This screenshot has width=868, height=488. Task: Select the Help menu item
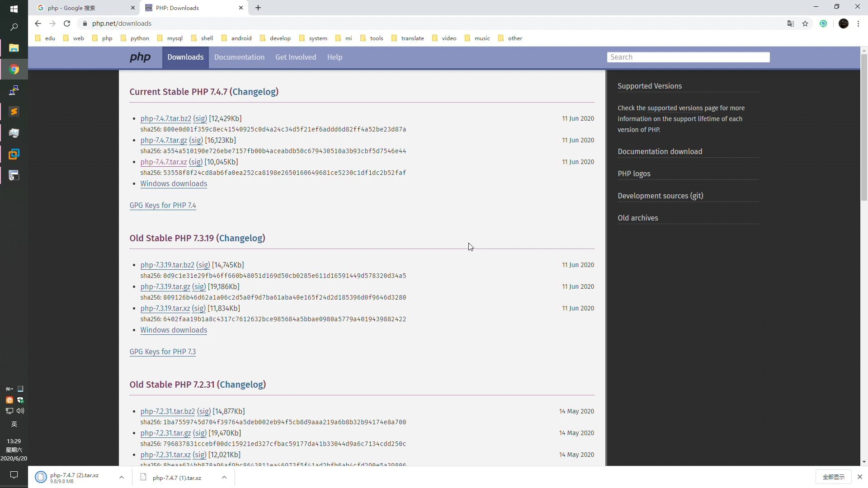[335, 56]
